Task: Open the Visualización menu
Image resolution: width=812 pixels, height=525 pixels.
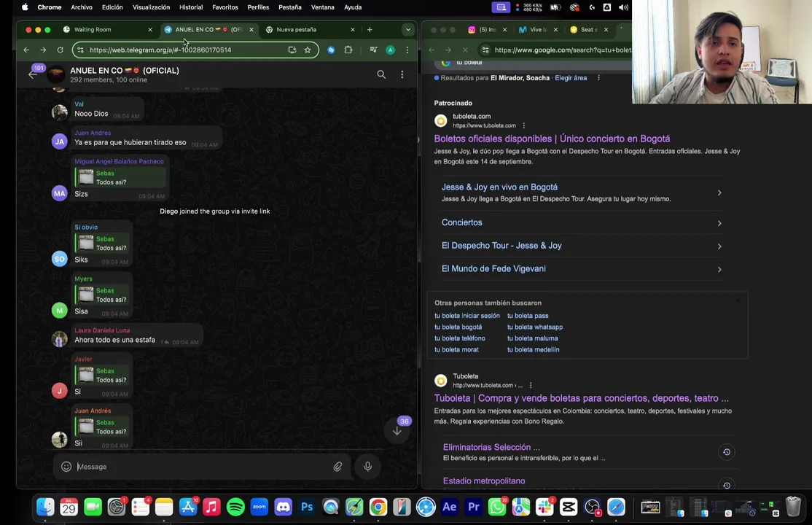Action: 151,7
